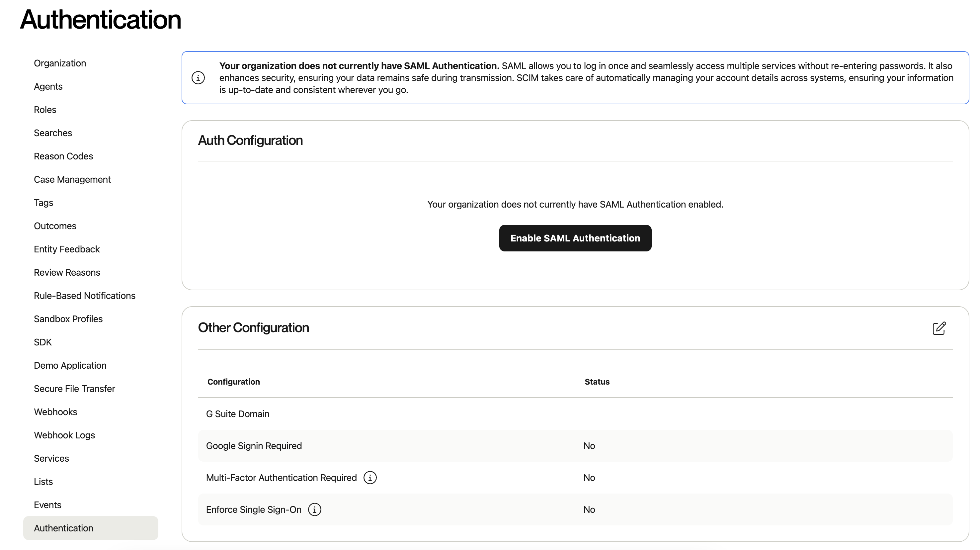Open the Organization settings page

click(60, 63)
